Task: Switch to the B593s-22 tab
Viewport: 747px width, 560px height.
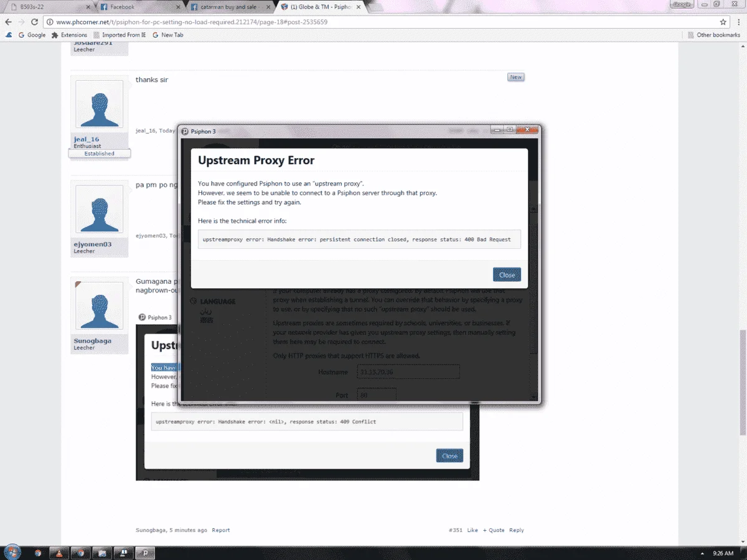Action: (x=50, y=7)
